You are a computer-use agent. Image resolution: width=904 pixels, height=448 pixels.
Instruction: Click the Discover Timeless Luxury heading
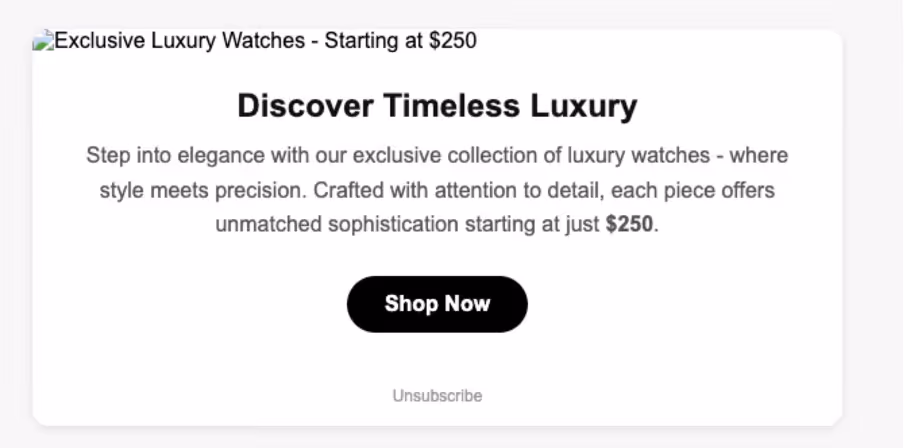point(437,106)
